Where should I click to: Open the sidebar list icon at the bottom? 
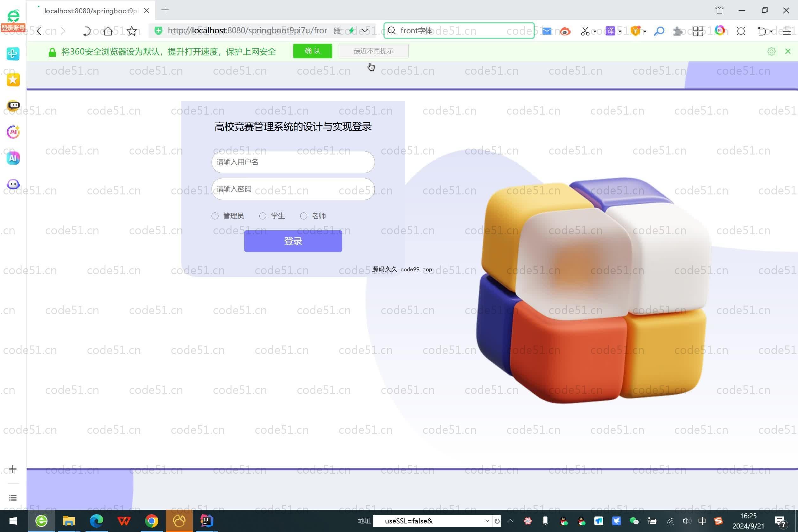13,498
